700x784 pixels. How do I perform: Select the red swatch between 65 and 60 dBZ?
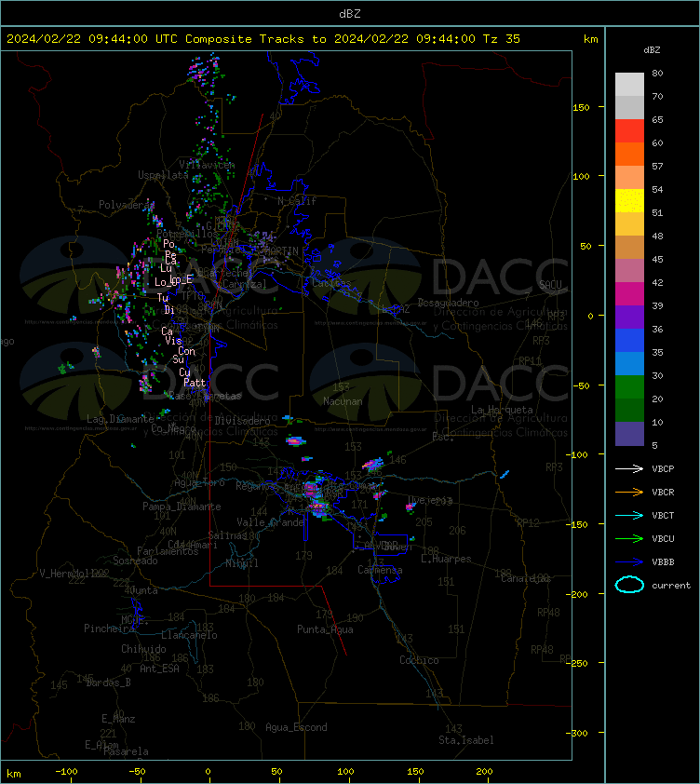point(629,130)
